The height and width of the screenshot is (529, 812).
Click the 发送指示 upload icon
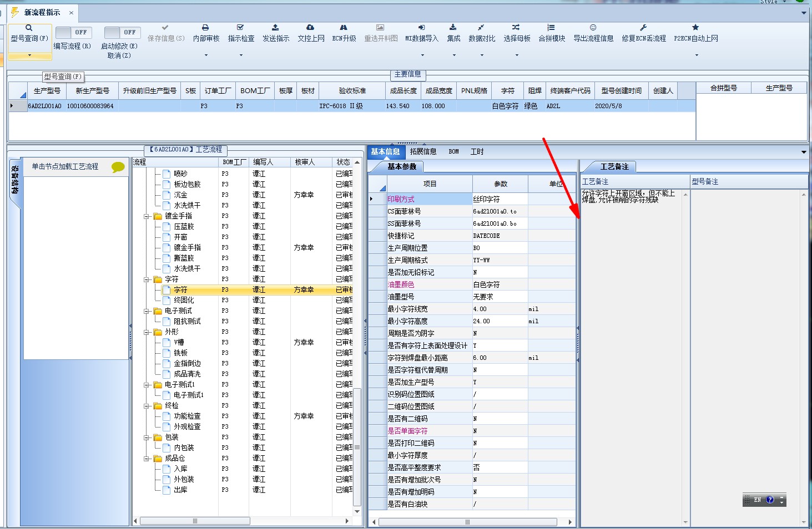click(275, 27)
